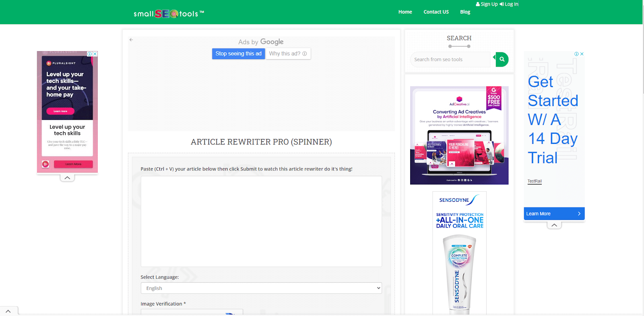Click the TestRail advertiser link
Screen dimensions: 644x316
(x=535, y=181)
